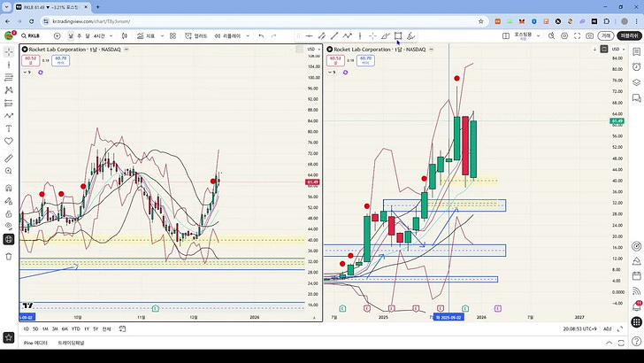Click the 거래 trade button
Viewport: 644px width, 363px height.
(x=606, y=36)
